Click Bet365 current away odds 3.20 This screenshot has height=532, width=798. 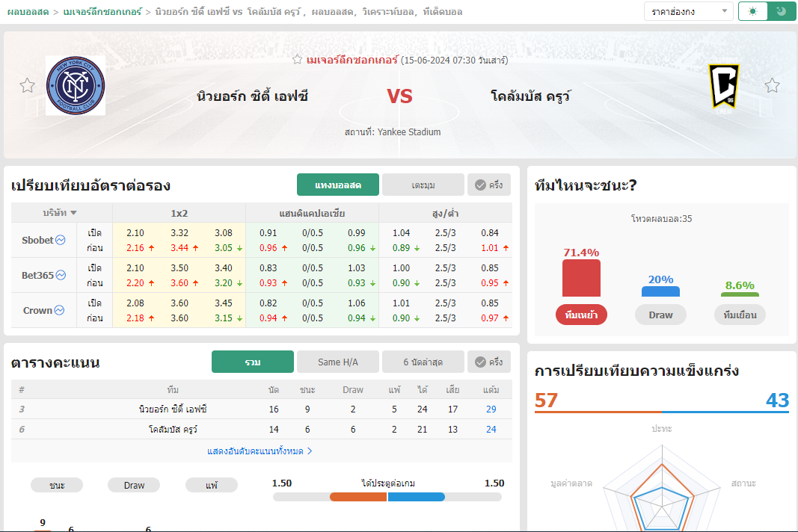(x=224, y=282)
